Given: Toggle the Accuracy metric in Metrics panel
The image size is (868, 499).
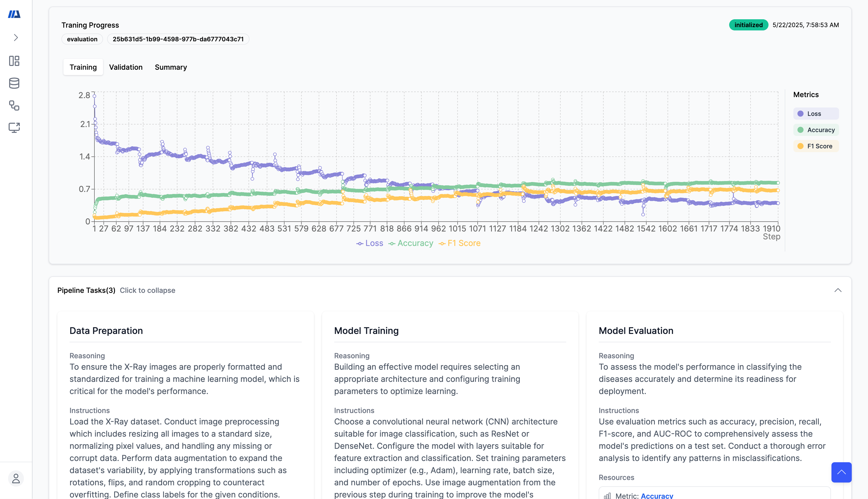Looking at the screenshot, I should click(815, 130).
